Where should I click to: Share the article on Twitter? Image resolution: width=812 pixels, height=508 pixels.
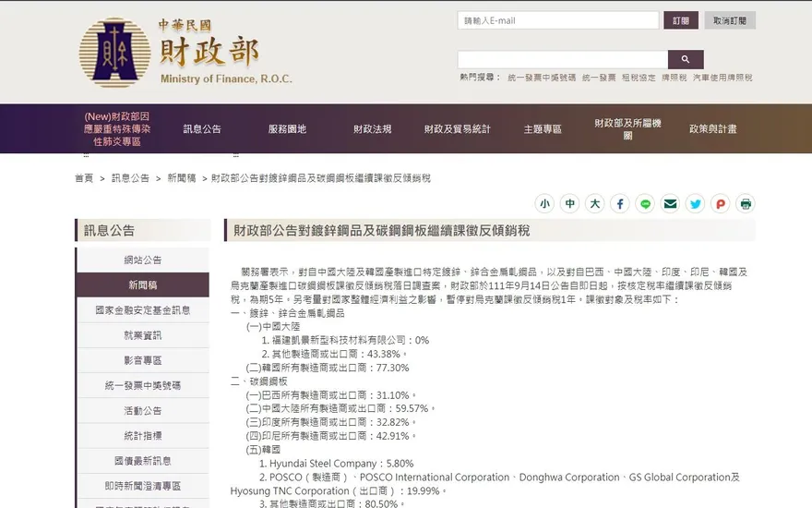(x=696, y=204)
